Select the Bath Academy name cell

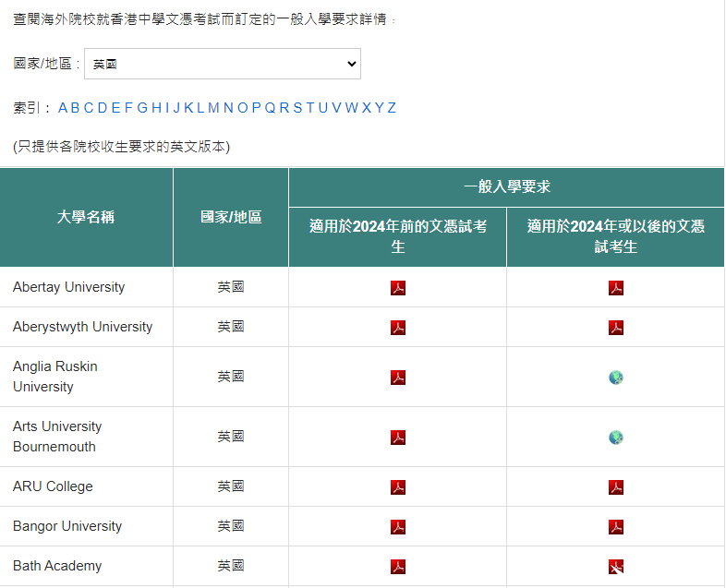pos(86,566)
